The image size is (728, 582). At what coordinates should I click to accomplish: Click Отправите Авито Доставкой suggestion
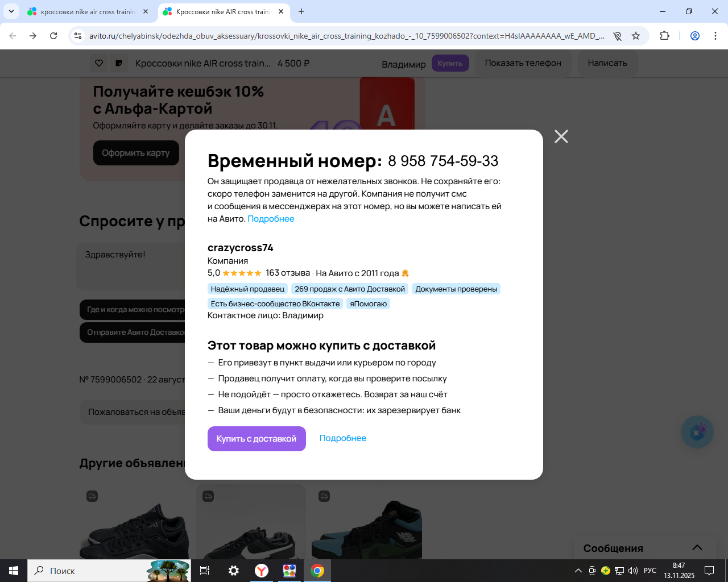pyautogui.click(x=133, y=332)
